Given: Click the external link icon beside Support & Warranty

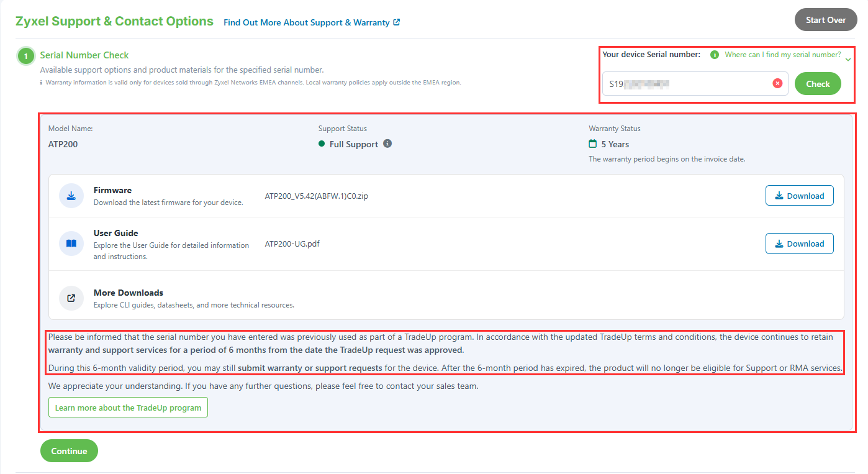Looking at the screenshot, I should pyautogui.click(x=397, y=22).
